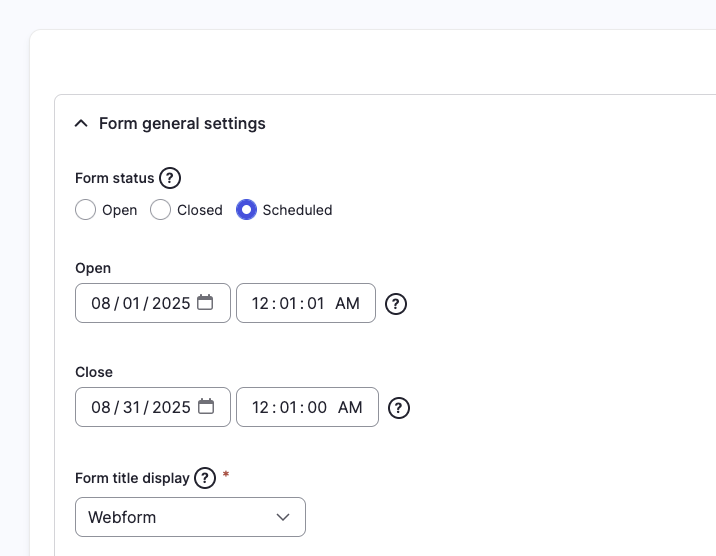Click the Open date field 08/01/2025
Viewport: 716px width, 556px height.
[x=153, y=303]
